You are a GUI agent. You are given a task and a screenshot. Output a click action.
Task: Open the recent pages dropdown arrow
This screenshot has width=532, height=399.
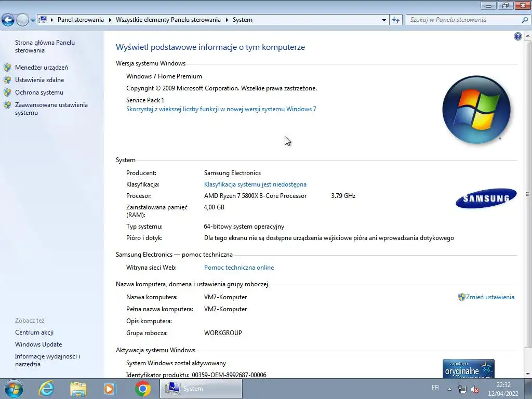[x=33, y=20]
